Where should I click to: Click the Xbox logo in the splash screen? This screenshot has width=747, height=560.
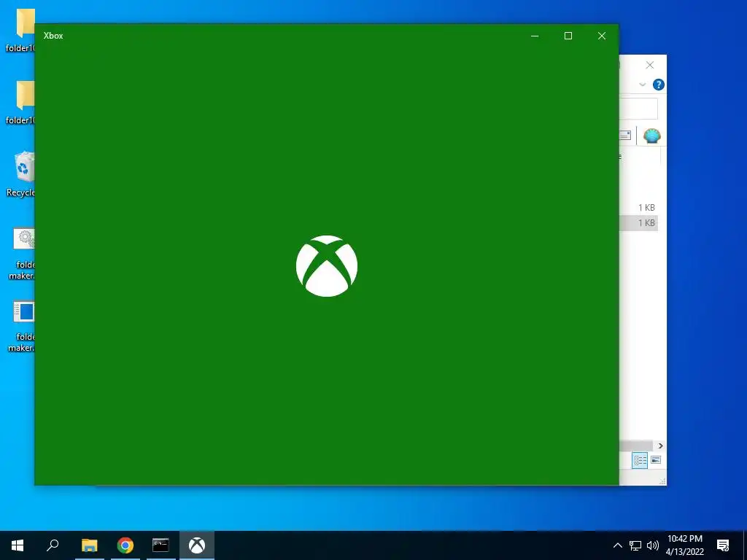pyautogui.click(x=326, y=265)
